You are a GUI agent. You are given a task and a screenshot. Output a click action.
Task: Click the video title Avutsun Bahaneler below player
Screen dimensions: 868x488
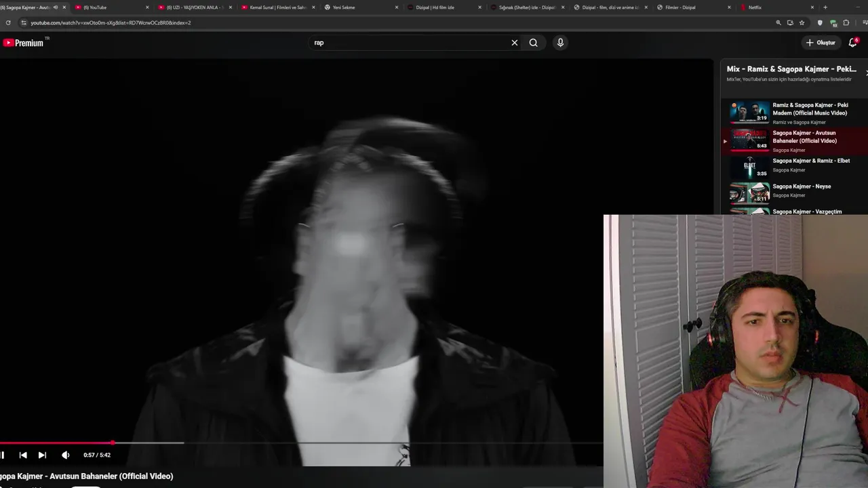point(87,476)
